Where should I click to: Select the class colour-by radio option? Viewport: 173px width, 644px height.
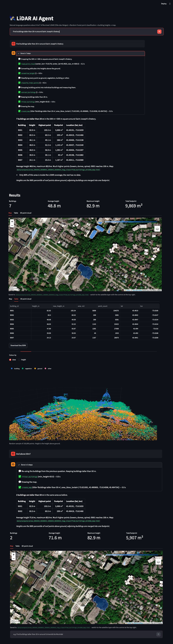point(10,360)
